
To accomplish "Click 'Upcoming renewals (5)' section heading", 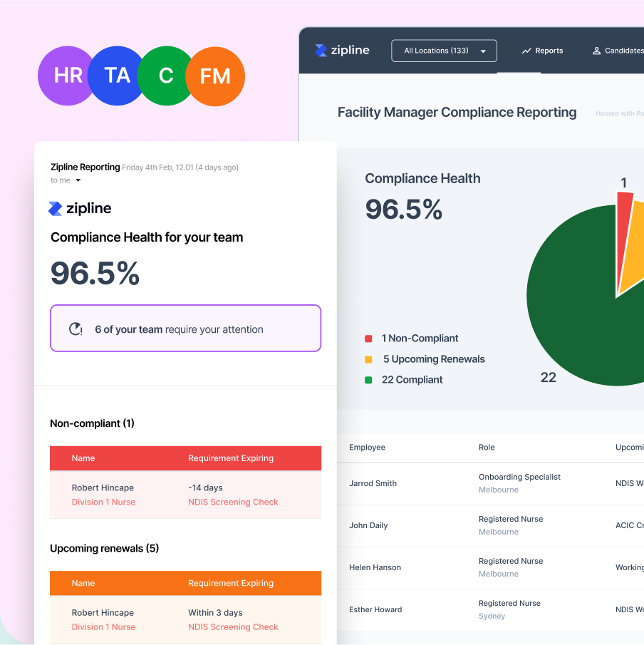I will tap(105, 548).
